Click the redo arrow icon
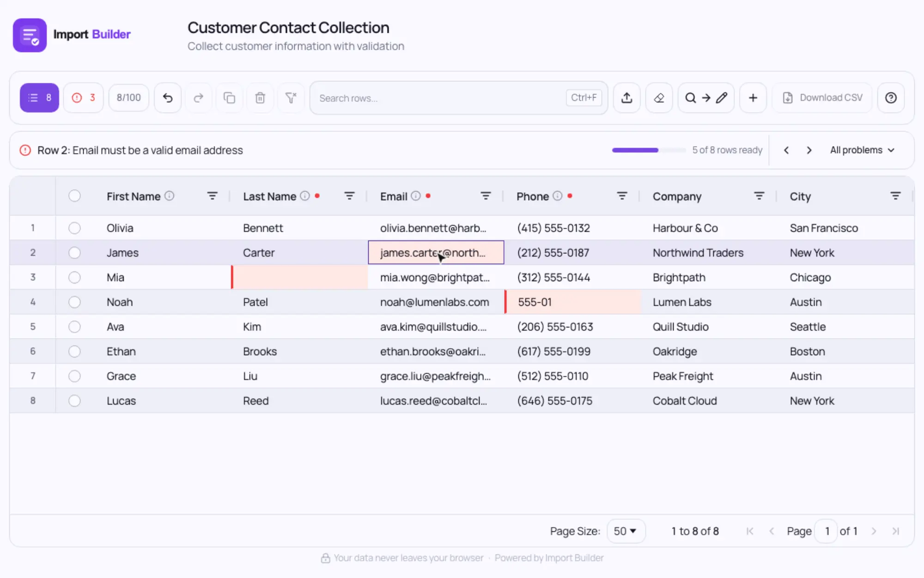The image size is (924, 578). (198, 98)
